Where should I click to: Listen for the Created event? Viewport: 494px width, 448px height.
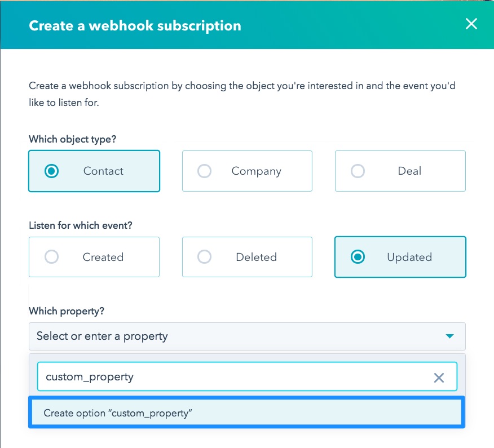point(94,257)
